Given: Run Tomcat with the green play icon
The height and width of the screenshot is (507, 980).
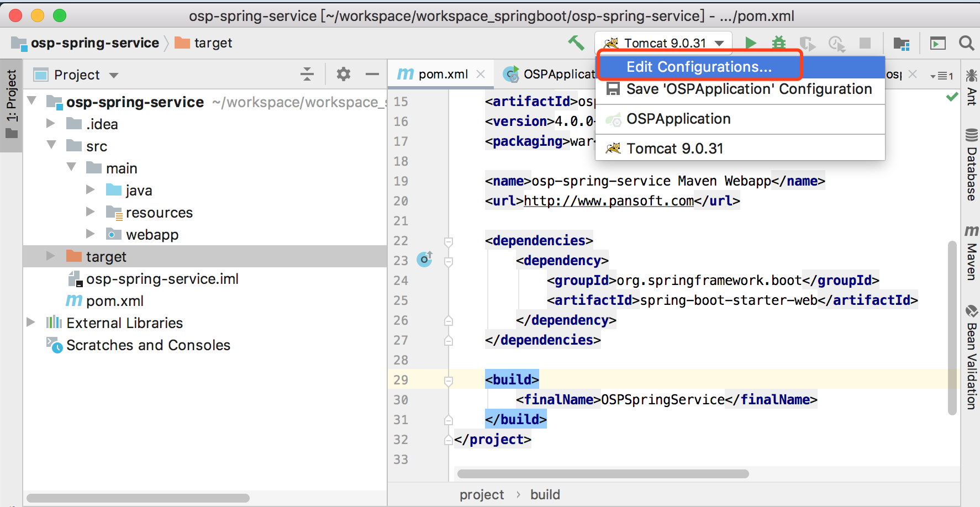Looking at the screenshot, I should click(750, 43).
